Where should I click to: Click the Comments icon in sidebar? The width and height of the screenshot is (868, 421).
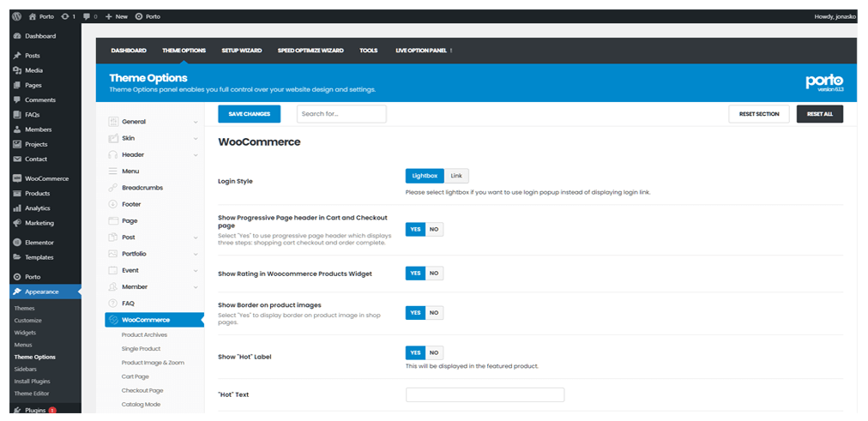[x=17, y=100]
